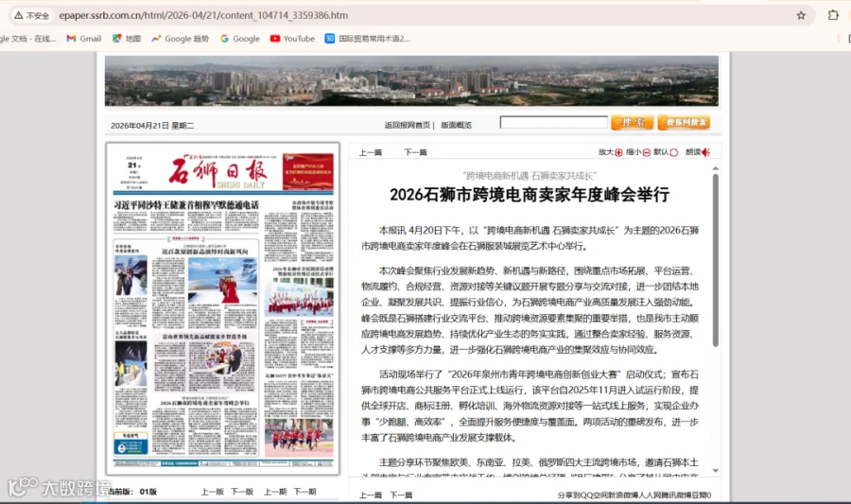Go to 下一期 next issue
The height and width of the screenshot is (504, 851).
[x=305, y=492]
